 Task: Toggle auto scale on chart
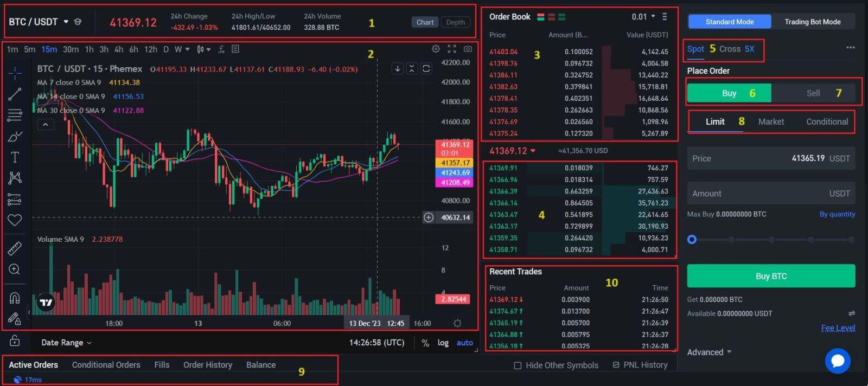(x=464, y=343)
